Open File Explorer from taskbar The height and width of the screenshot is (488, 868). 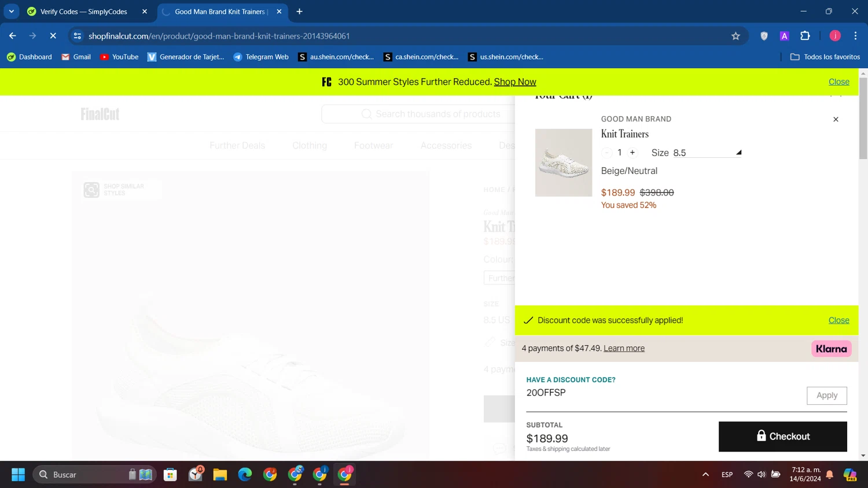click(220, 475)
